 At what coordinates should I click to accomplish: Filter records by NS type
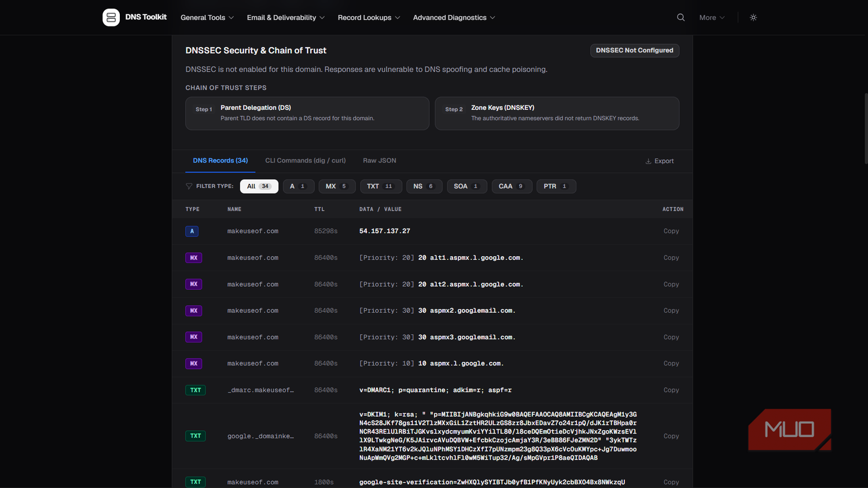[424, 186]
